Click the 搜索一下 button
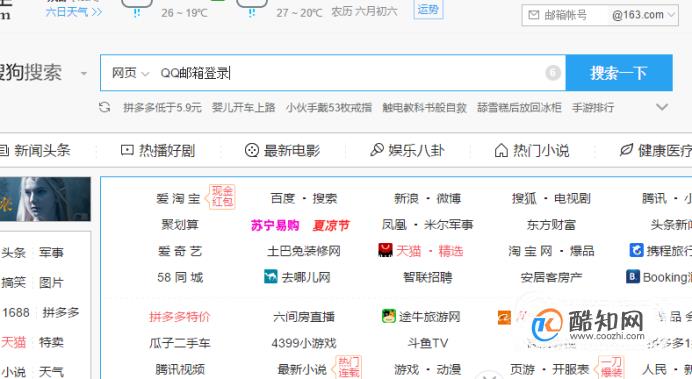 [x=619, y=73]
